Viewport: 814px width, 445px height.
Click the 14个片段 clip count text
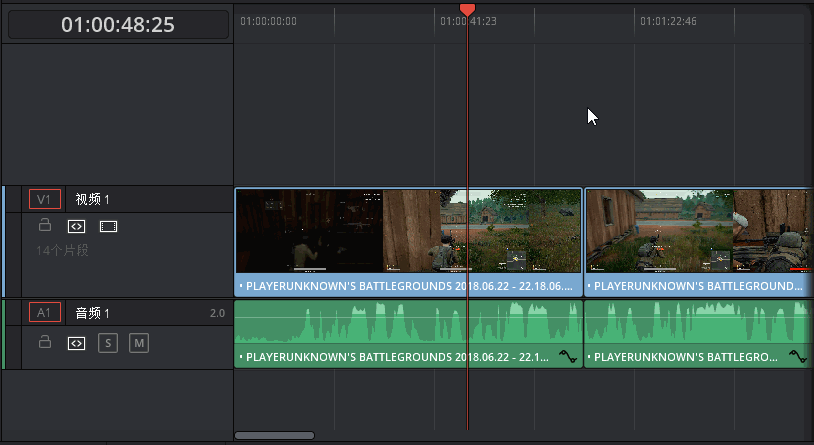[x=62, y=250]
